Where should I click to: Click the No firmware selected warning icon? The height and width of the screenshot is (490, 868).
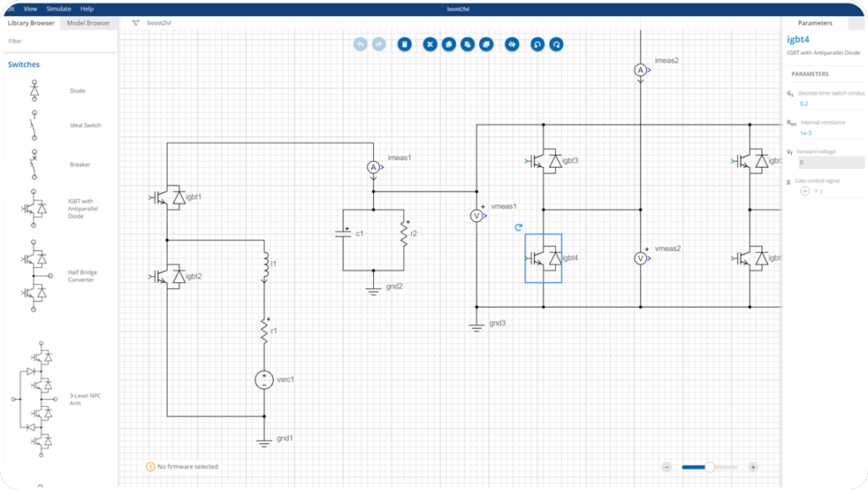151,467
